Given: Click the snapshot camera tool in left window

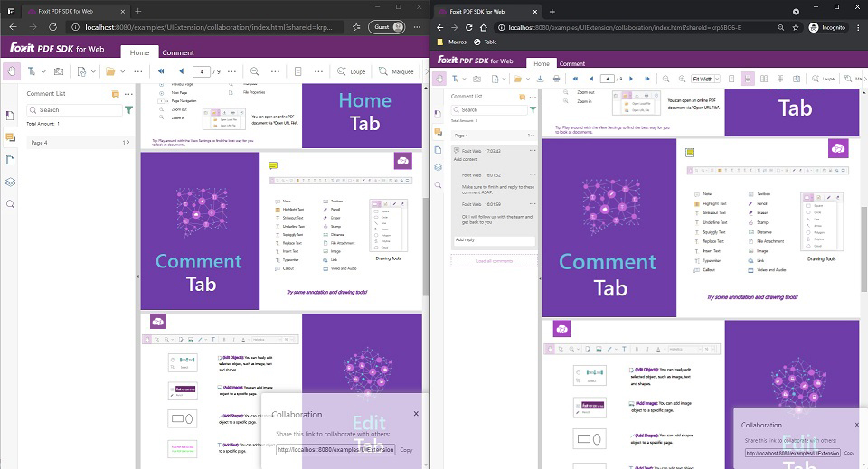Looking at the screenshot, I should [x=59, y=71].
